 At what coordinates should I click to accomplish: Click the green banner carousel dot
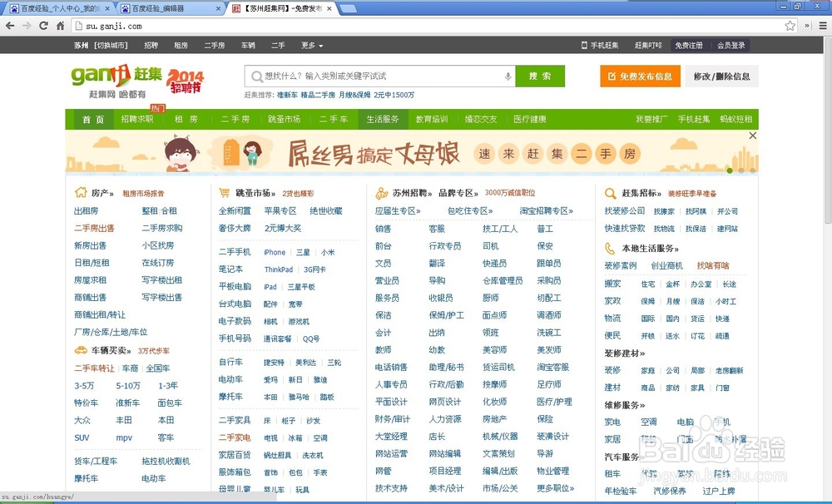click(x=730, y=170)
